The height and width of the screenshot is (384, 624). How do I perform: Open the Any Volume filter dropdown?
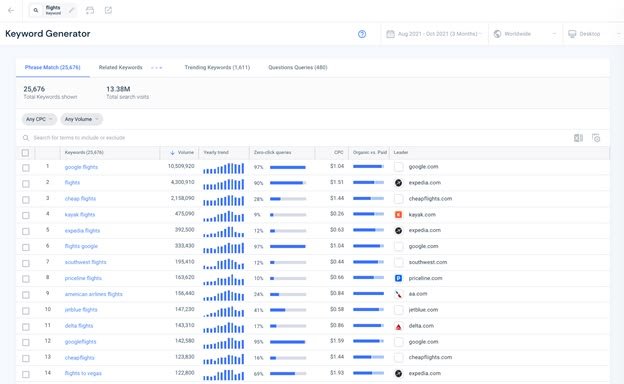coord(82,119)
